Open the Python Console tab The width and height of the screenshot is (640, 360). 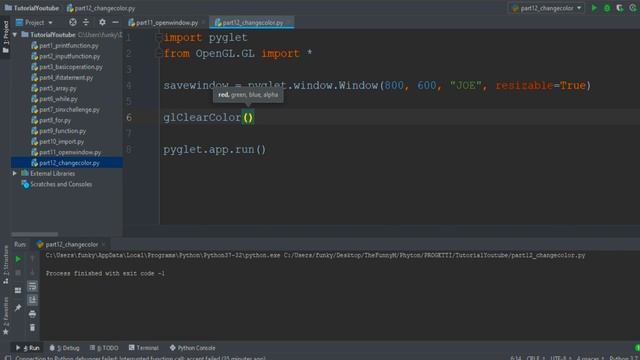192,348
